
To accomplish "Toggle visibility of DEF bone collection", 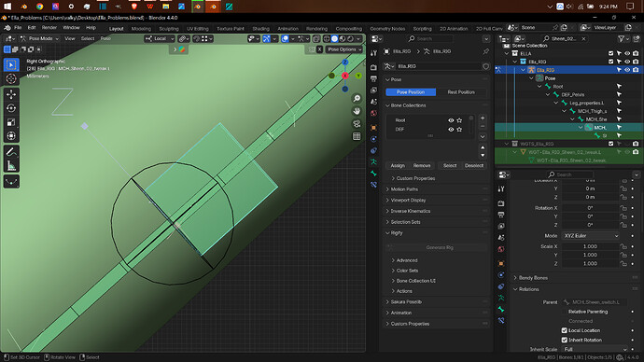I will [x=451, y=130].
